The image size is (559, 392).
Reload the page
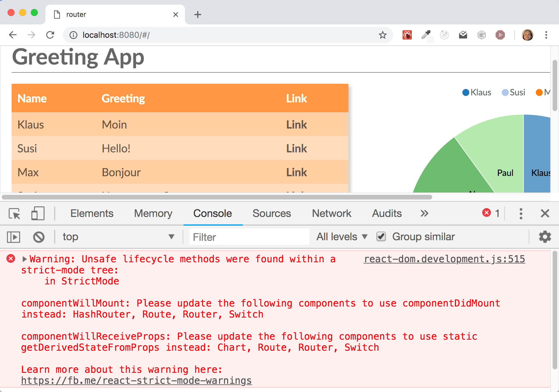coord(50,35)
